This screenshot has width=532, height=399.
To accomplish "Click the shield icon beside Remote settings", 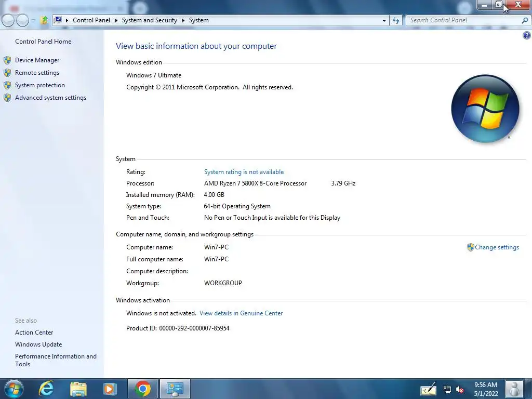I will coord(7,73).
